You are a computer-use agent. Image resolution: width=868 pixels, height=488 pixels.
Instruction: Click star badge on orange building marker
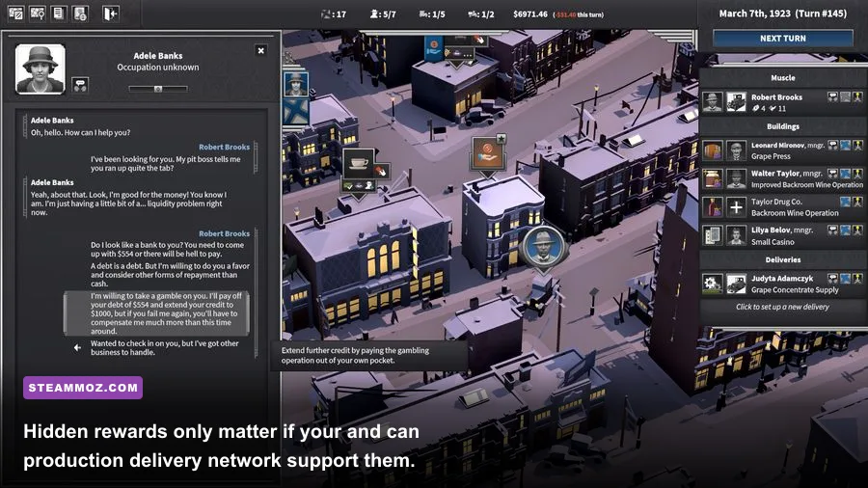pos(501,138)
